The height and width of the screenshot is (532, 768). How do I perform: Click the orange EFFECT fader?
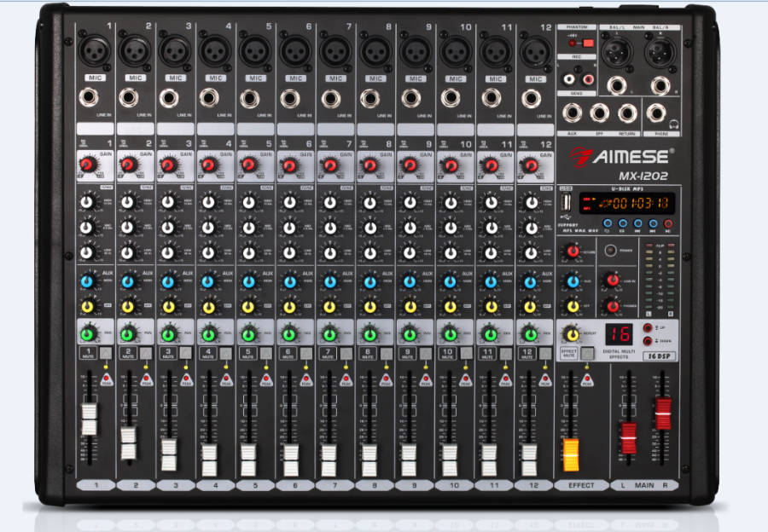(570, 454)
